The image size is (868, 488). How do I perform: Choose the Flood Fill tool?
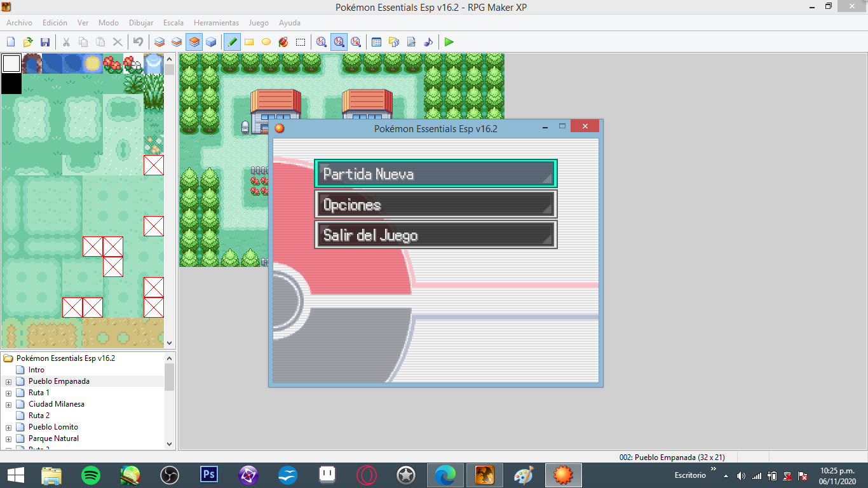[283, 42]
